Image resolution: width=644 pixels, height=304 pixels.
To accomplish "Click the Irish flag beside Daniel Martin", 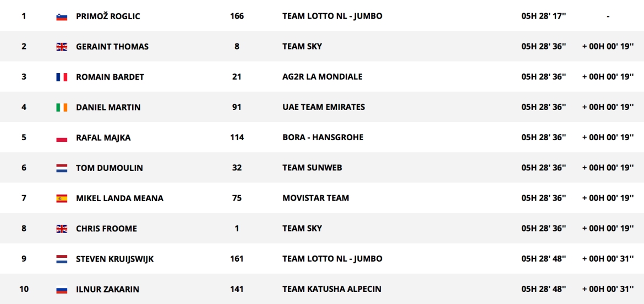I will click(62, 107).
